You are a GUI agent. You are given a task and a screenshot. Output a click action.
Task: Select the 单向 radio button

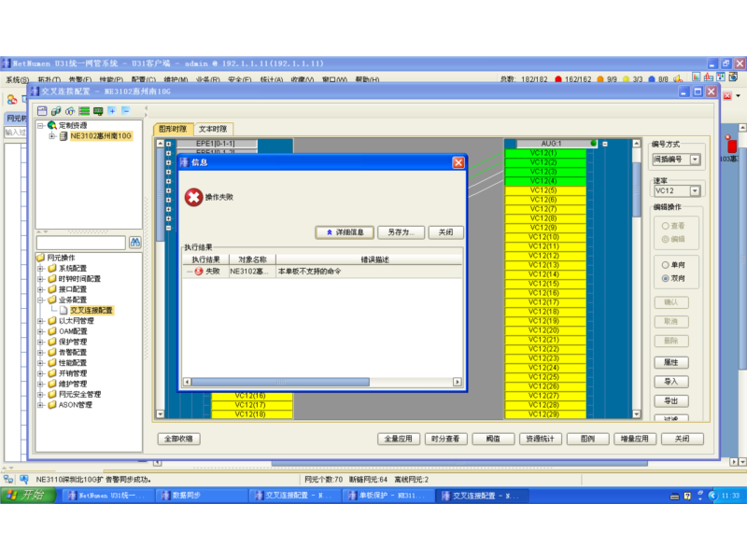point(665,265)
